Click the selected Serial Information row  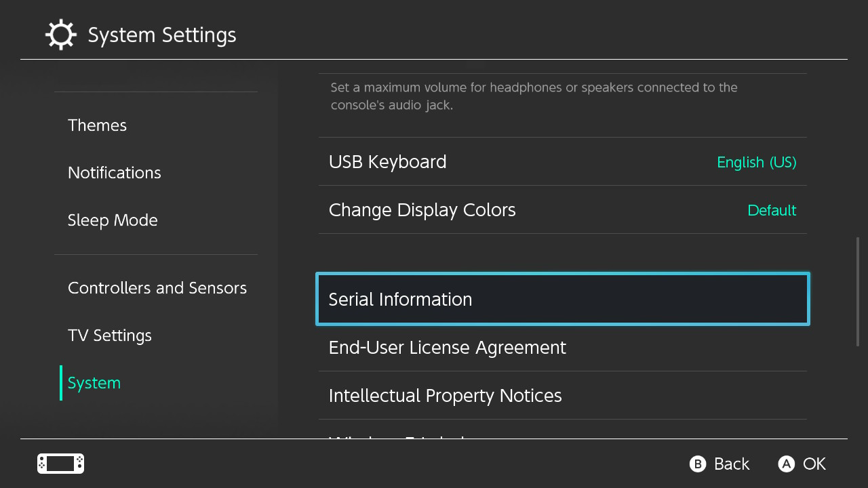click(x=561, y=299)
